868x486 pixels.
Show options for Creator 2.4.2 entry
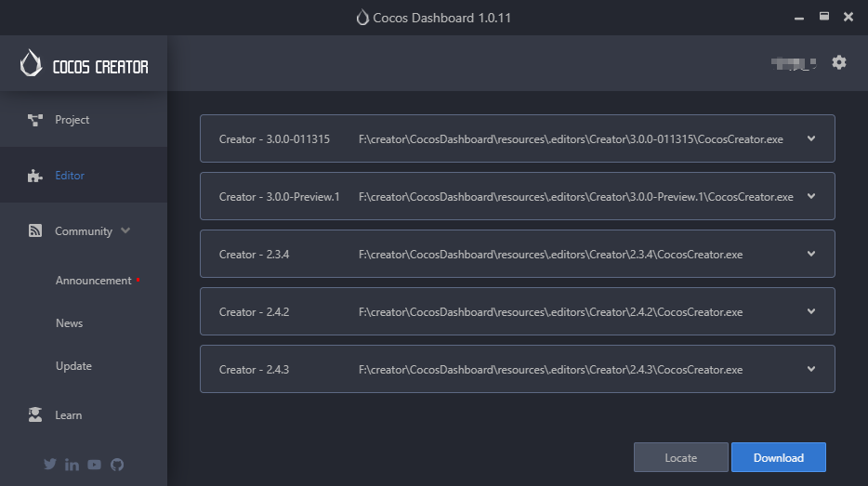click(810, 312)
